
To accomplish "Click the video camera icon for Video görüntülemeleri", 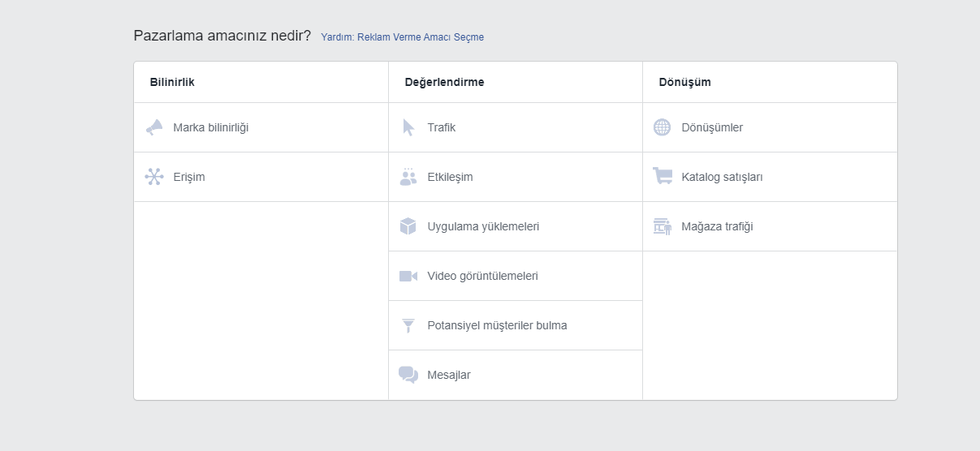I will pyautogui.click(x=408, y=276).
